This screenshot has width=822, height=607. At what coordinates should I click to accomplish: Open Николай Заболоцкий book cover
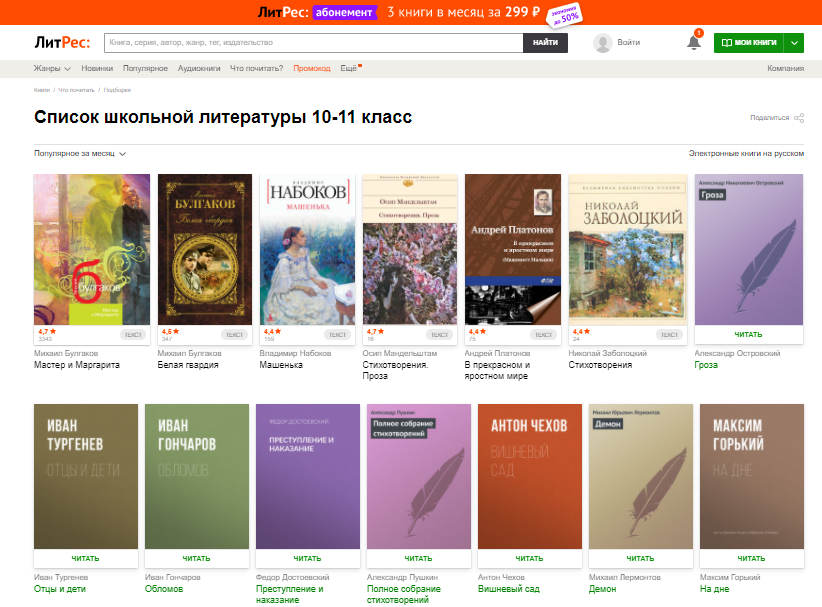pyautogui.click(x=628, y=250)
